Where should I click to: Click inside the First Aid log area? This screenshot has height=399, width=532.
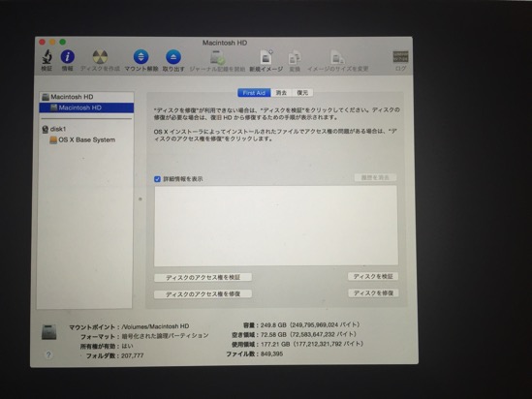pos(276,226)
